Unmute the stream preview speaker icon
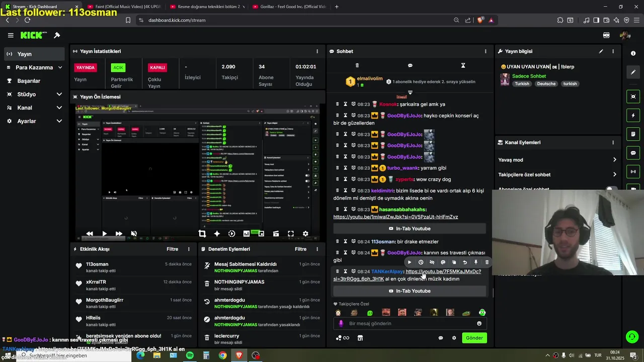Image resolution: width=644 pixels, height=362 pixels. pos(134,234)
